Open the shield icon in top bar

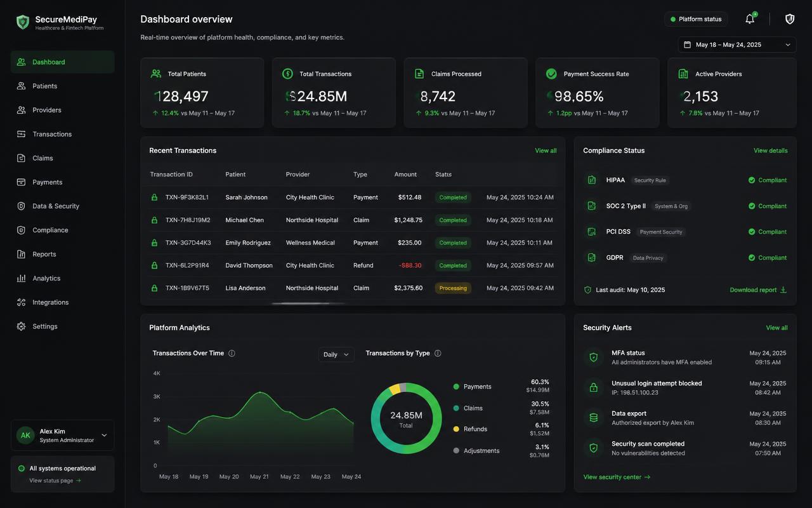click(790, 19)
